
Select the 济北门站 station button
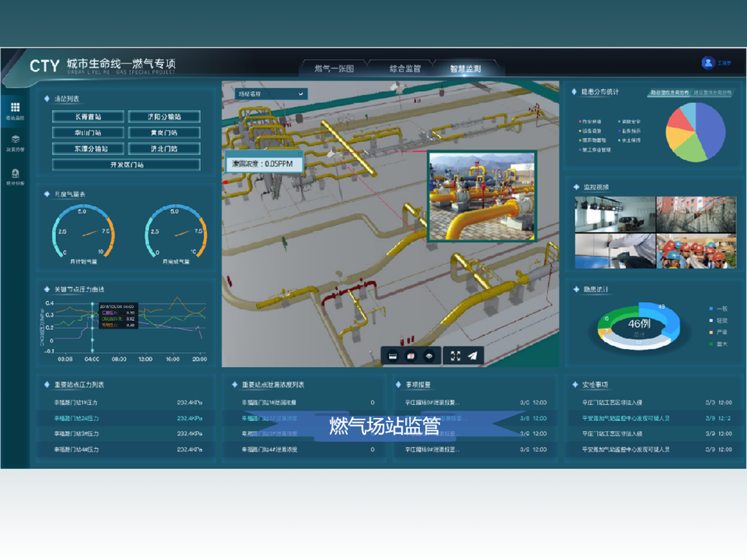coord(164,149)
